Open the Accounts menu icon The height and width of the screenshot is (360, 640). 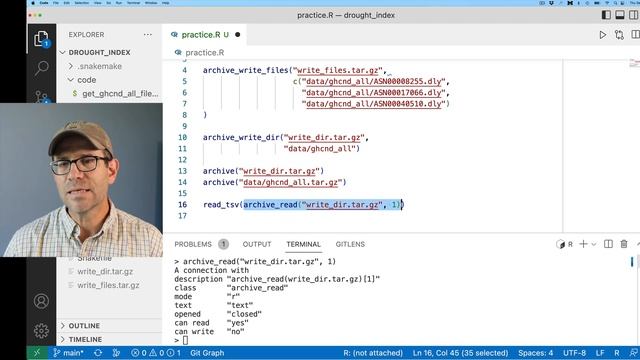[41, 301]
